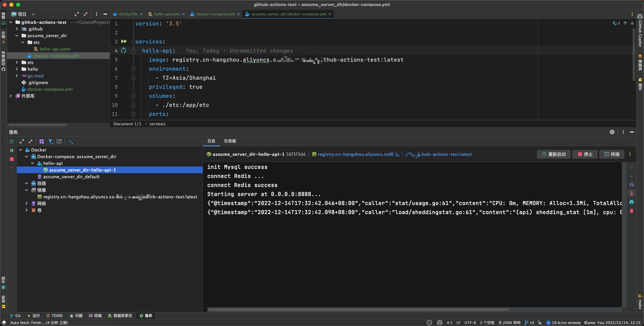Click the v3 git branch in status bar
This screenshot has height=326, width=644.
[529, 323]
